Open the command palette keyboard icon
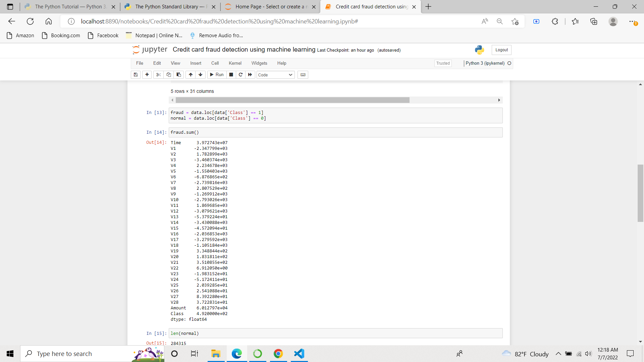The width and height of the screenshot is (644, 362). (303, 74)
